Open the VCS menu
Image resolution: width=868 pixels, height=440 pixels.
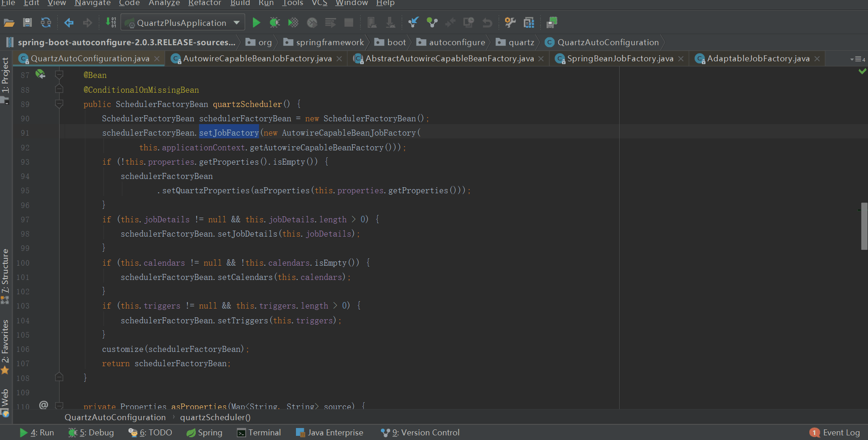coord(319,3)
